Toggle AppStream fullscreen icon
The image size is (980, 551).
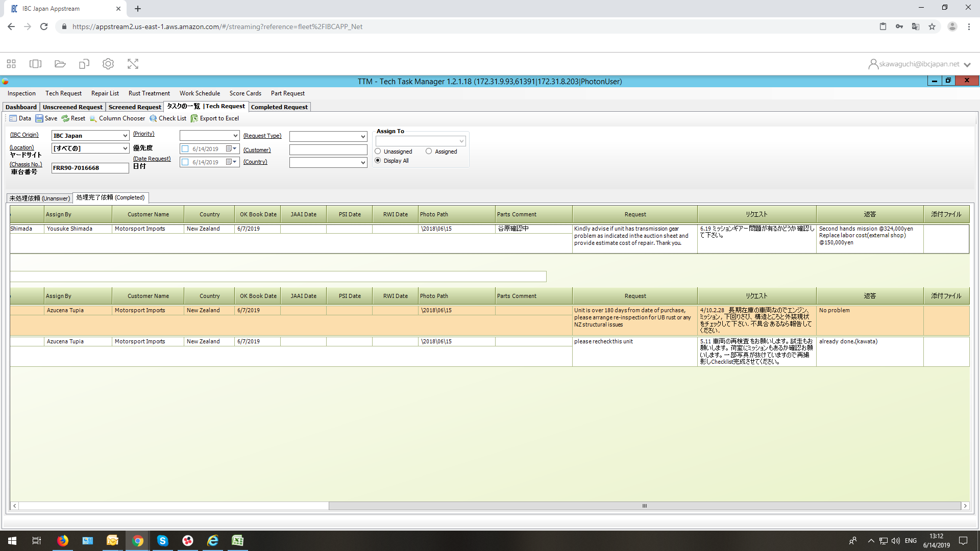coord(133,64)
